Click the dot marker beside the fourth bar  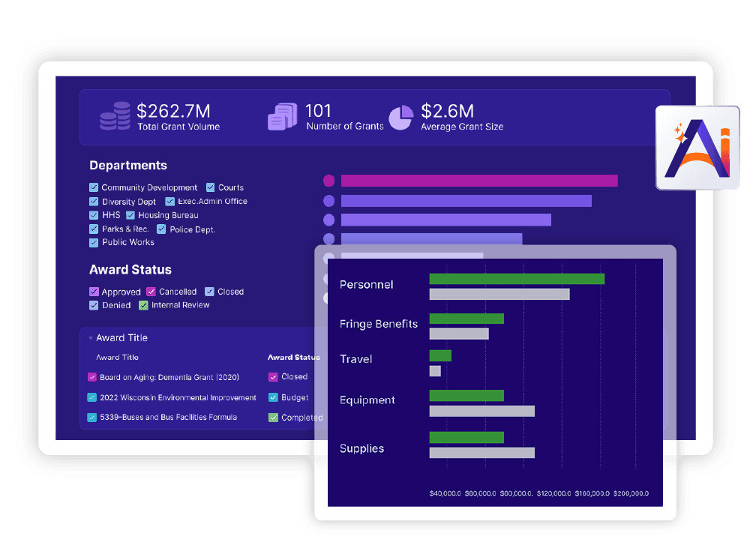[x=328, y=239]
